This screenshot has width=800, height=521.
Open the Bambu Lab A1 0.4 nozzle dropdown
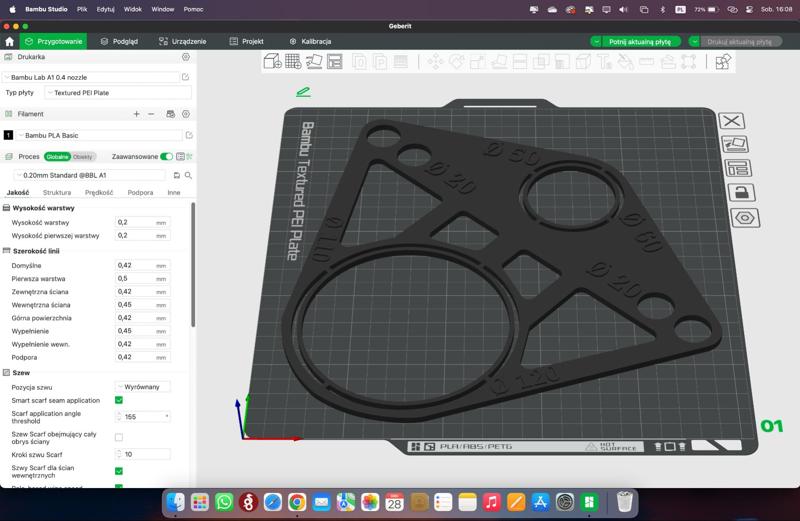(91, 77)
